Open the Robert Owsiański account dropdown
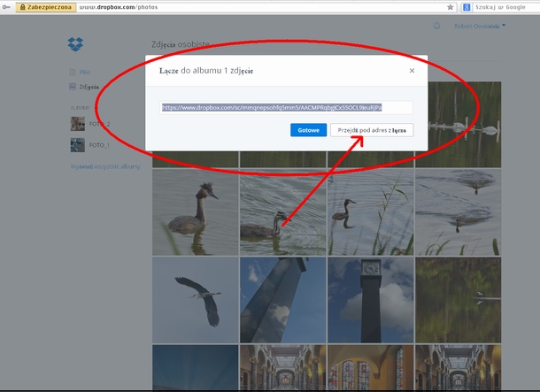 click(x=480, y=26)
